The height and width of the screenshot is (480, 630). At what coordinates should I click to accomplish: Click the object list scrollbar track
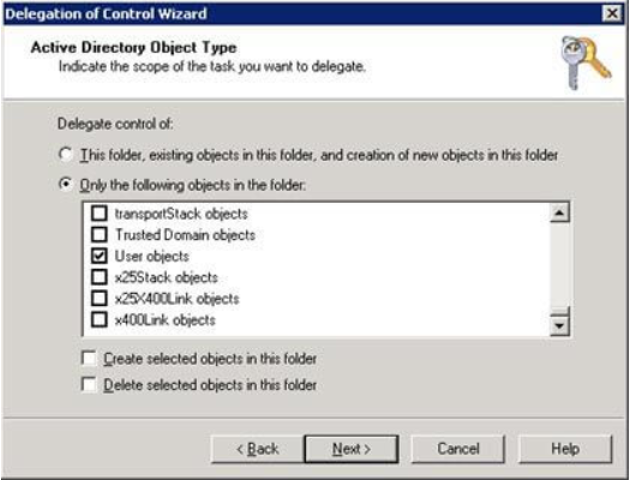point(560,264)
